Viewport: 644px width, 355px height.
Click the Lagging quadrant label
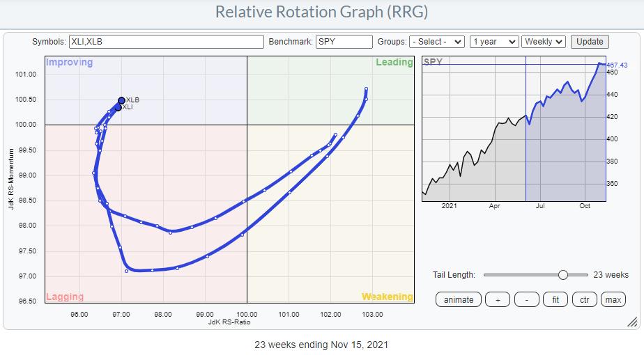65,297
